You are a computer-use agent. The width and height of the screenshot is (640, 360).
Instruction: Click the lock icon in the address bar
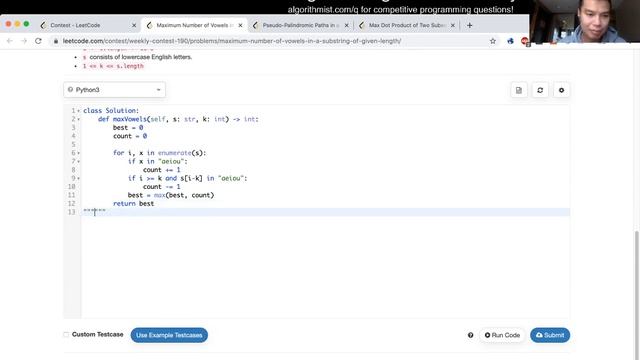click(56, 41)
